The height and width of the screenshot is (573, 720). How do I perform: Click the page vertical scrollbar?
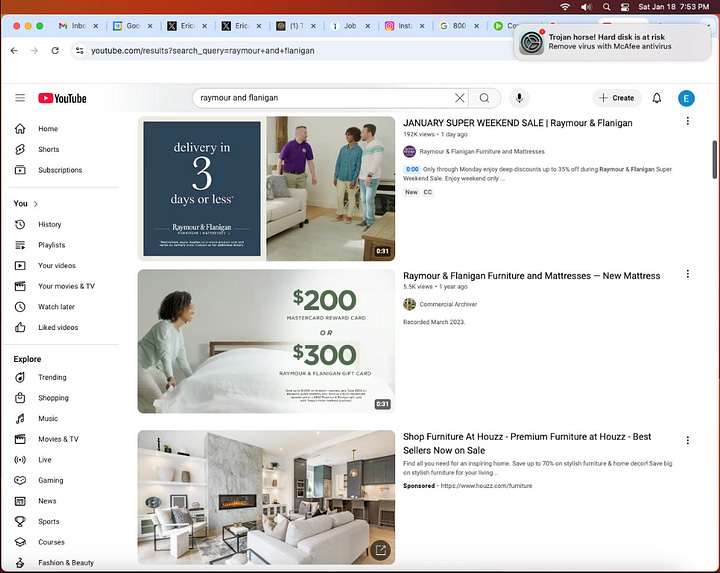[714, 159]
